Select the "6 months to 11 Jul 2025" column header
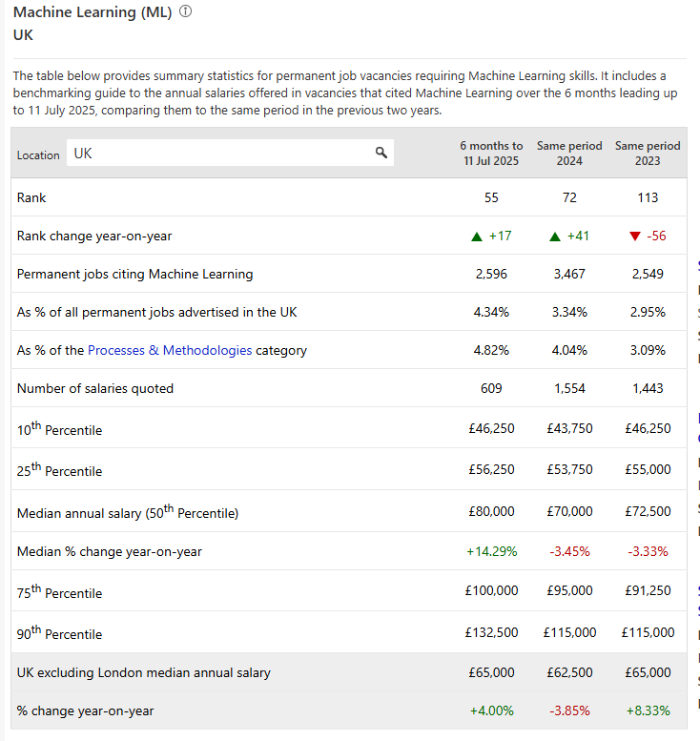 pos(491,154)
